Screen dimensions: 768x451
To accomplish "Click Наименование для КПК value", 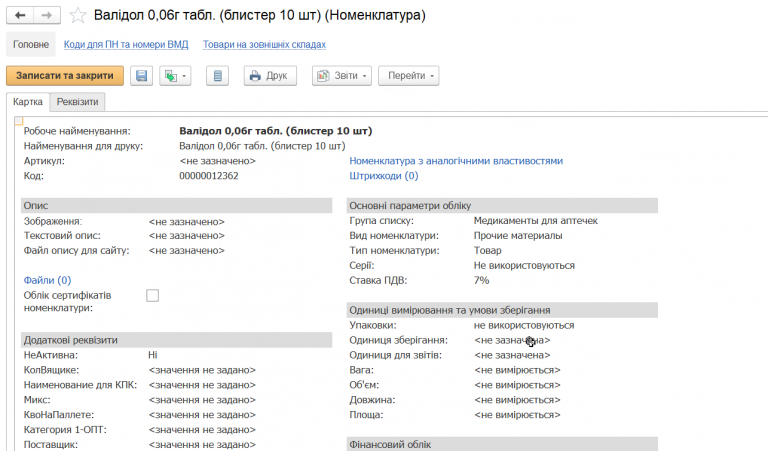I will tap(202, 385).
